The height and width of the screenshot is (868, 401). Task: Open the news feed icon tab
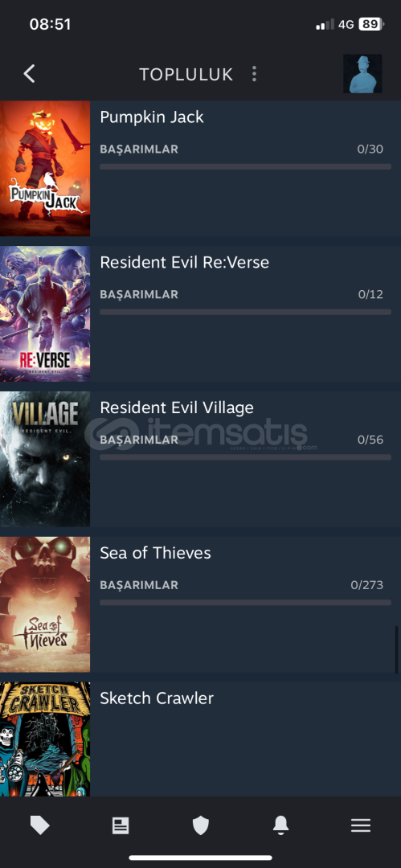[121, 826]
